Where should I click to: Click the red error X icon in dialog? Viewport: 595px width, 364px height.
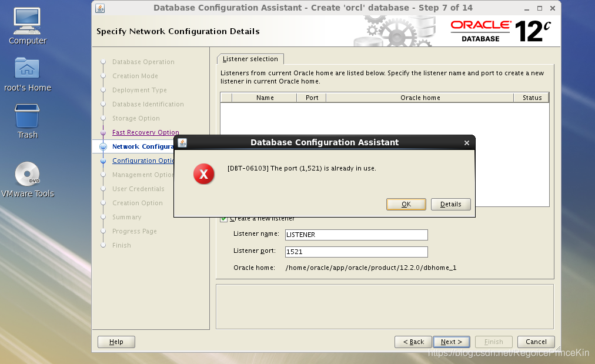[x=204, y=174]
